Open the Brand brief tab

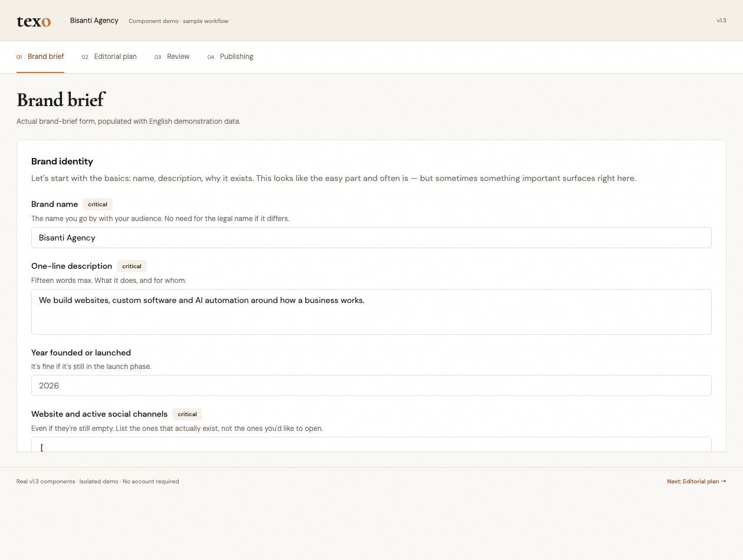[x=40, y=57]
